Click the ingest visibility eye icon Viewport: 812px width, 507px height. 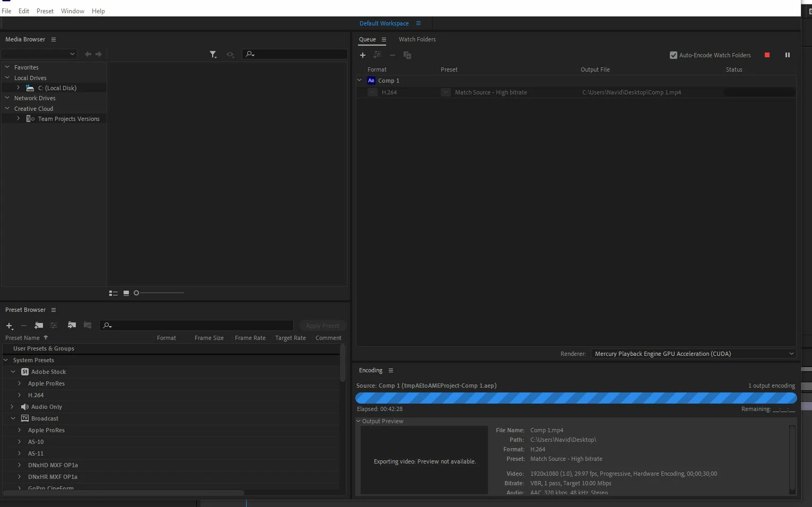pos(230,55)
